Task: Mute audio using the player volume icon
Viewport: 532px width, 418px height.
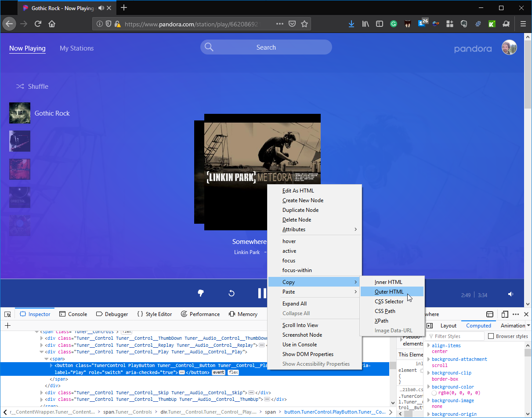Action: point(510,294)
